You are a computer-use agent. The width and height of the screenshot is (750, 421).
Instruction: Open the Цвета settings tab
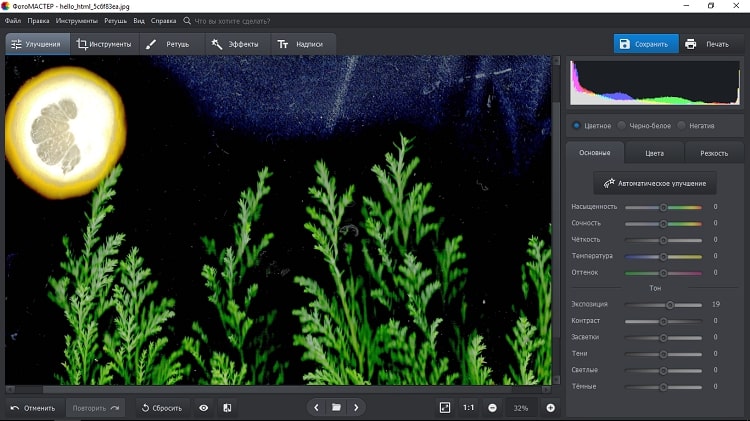tap(654, 153)
